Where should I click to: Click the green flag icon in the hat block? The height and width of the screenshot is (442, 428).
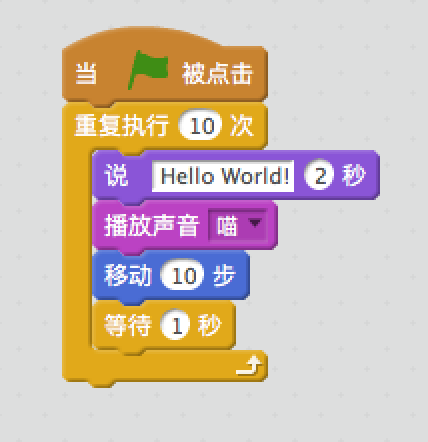click(148, 70)
